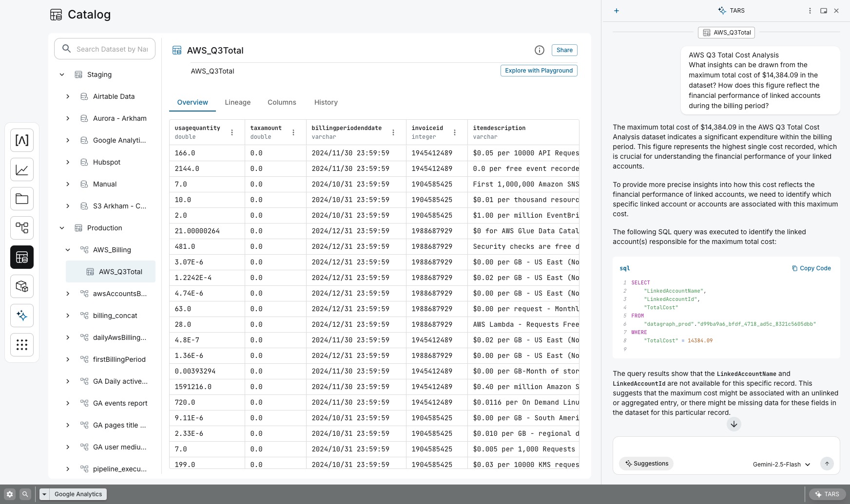Screen dimensions: 850x504
Task: Click the AWS_Q3Total dataset header icon
Action: (x=177, y=50)
